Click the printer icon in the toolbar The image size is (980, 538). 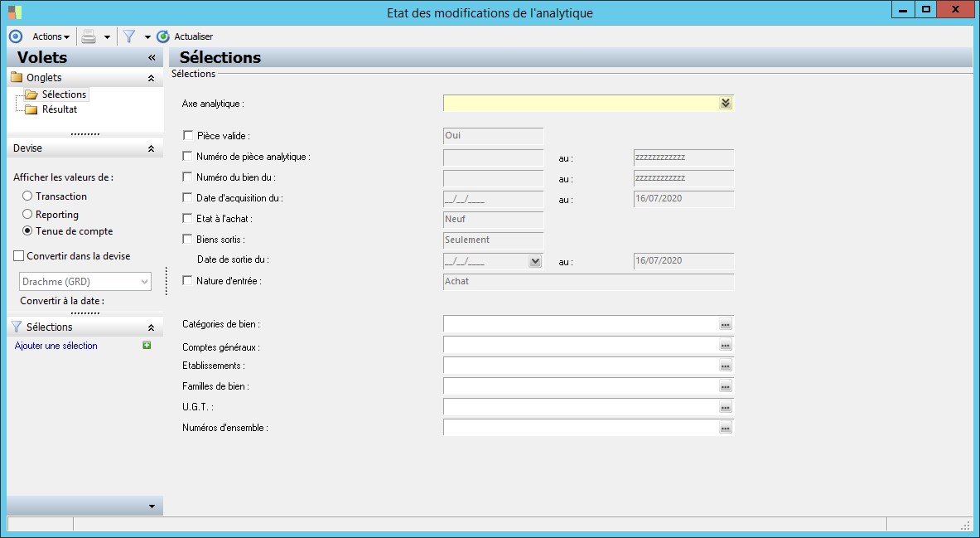click(x=89, y=36)
